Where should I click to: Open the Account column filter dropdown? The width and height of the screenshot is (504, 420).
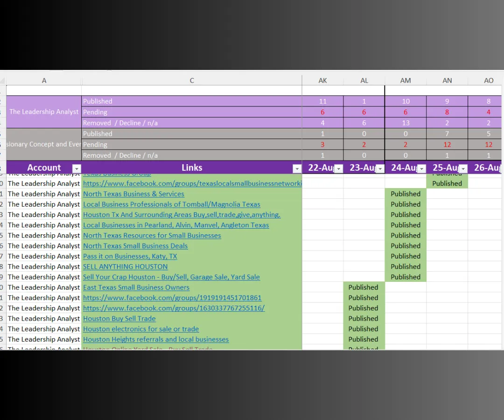click(77, 168)
